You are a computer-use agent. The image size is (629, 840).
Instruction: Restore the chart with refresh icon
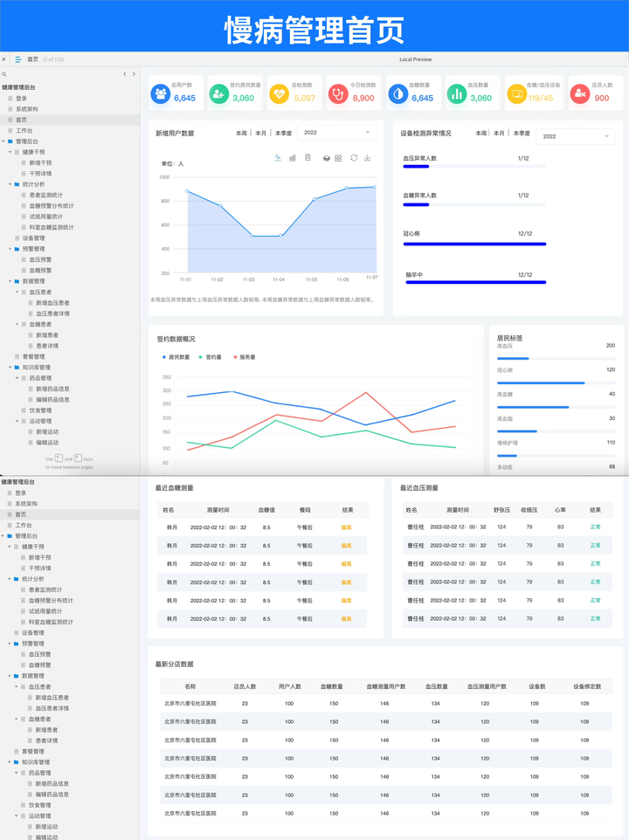[x=354, y=157]
